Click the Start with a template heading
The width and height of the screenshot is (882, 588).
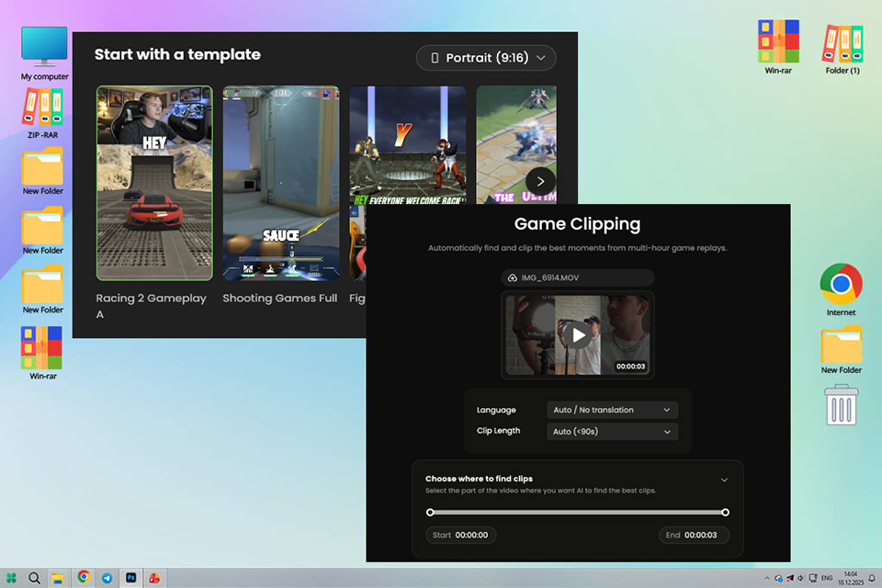(x=177, y=54)
